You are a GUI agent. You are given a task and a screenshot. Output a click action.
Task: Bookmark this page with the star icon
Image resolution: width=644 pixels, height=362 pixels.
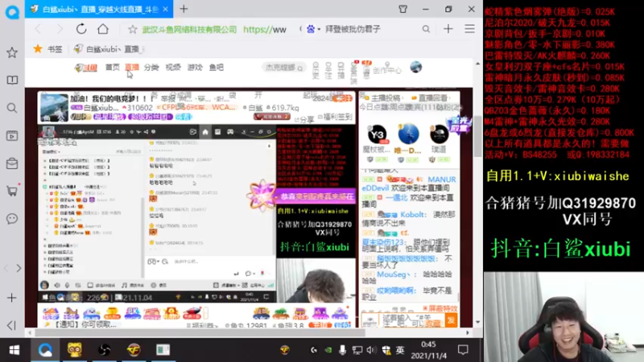[132, 29]
